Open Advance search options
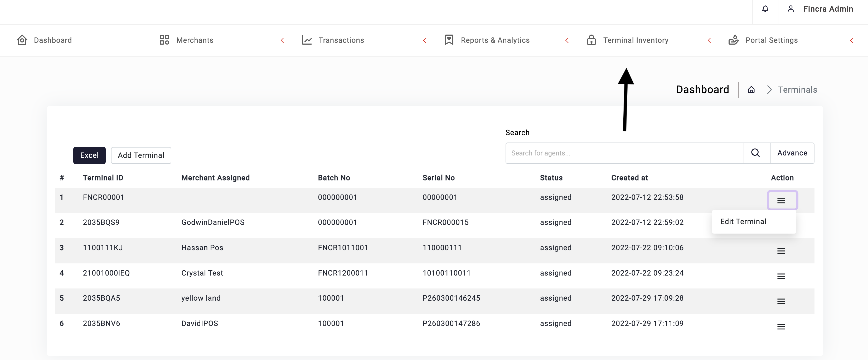868x360 pixels. tap(792, 153)
